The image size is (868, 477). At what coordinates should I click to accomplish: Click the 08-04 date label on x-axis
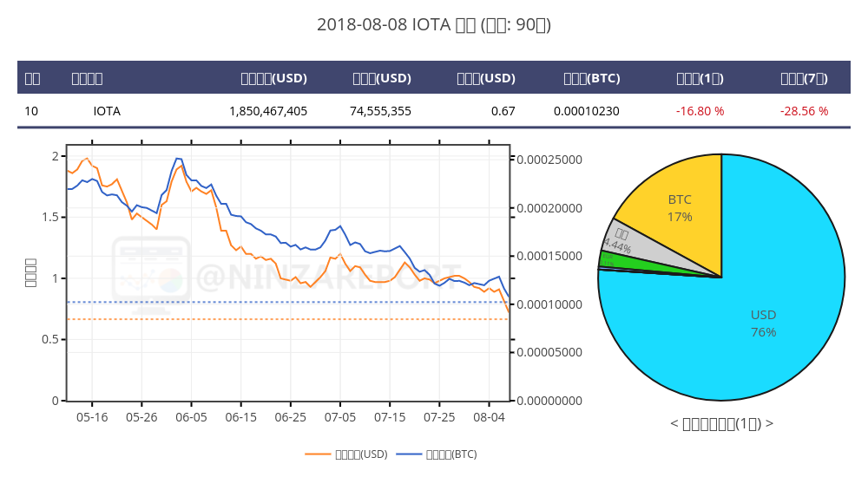pos(489,417)
